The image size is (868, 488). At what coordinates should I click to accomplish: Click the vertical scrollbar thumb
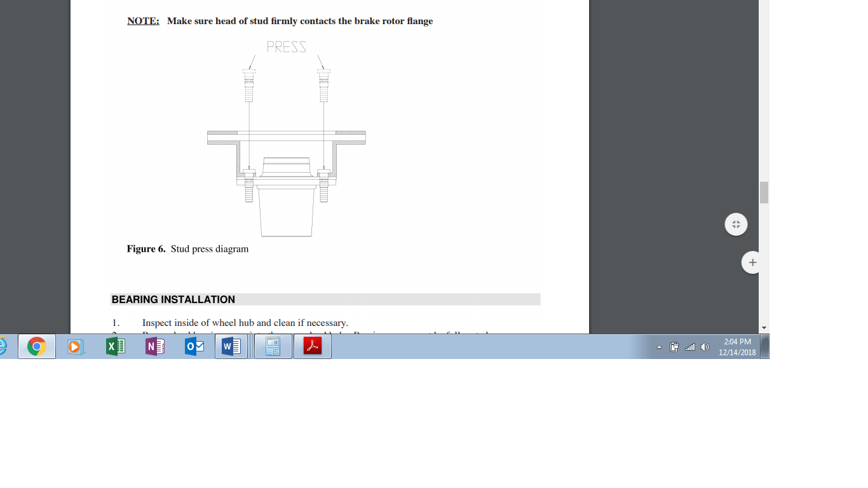pyautogui.click(x=764, y=193)
